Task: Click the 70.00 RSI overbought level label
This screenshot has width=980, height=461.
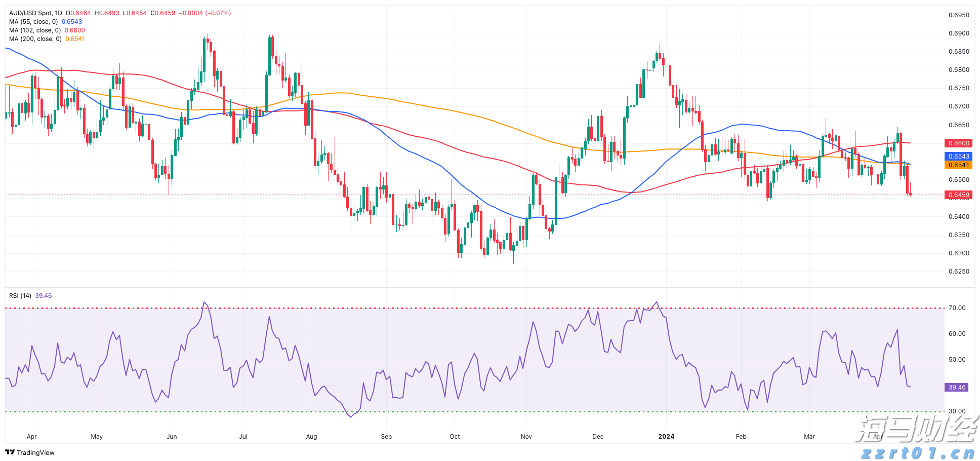Action: (957, 308)
